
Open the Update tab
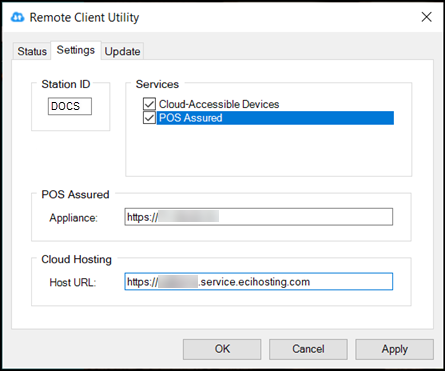tap(122, 51)
